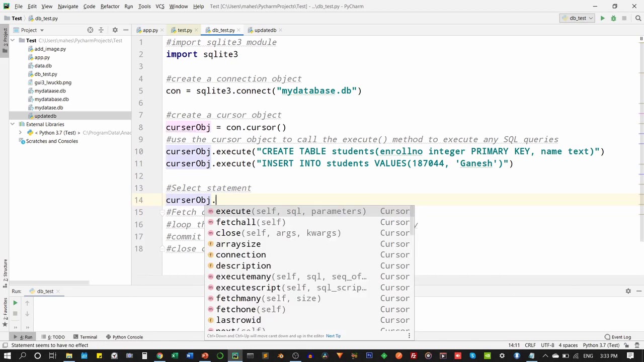644x362 pixels.
Task: Switch input language ENG in system tray
Action: pyautogui.click(x=587, y=356)
